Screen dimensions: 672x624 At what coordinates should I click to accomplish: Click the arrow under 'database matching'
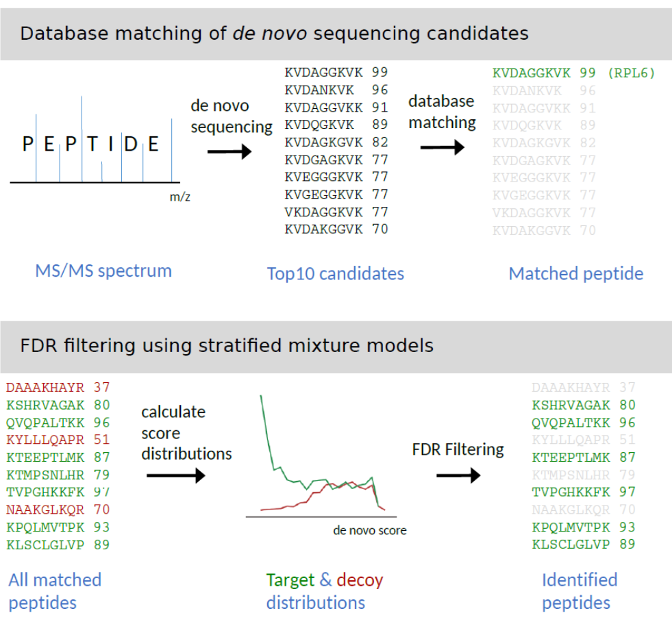tap(443, 147)
